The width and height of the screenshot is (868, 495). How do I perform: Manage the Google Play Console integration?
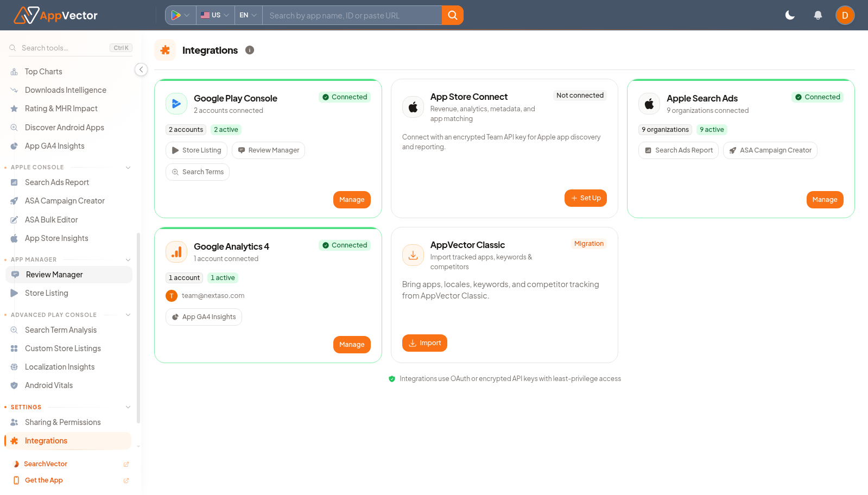click(352, 200)
